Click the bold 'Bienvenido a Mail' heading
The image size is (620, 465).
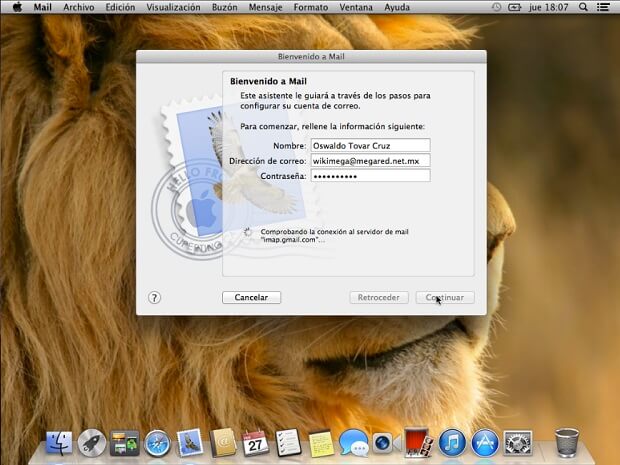pyautogui.click(x=268, y=81)
